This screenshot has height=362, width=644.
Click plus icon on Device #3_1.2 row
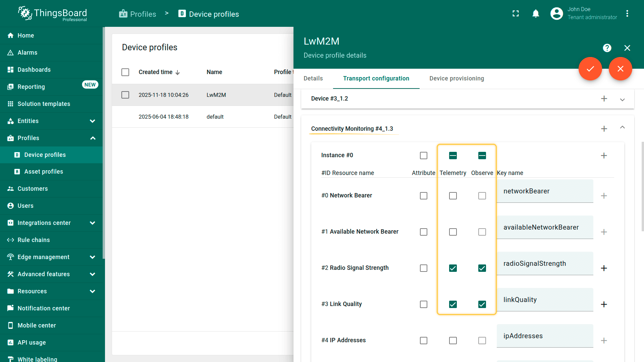604,99
